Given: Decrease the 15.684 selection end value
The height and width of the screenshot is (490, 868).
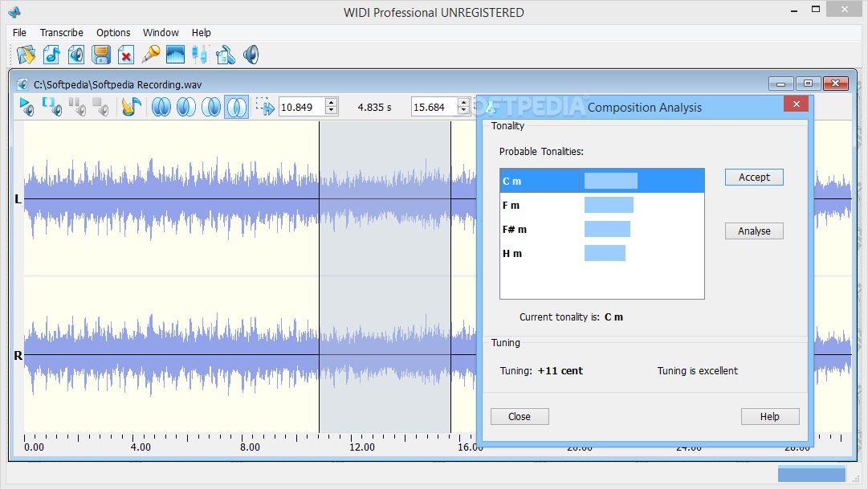Looking at the screenshot, I should click(x=463, y=110).
